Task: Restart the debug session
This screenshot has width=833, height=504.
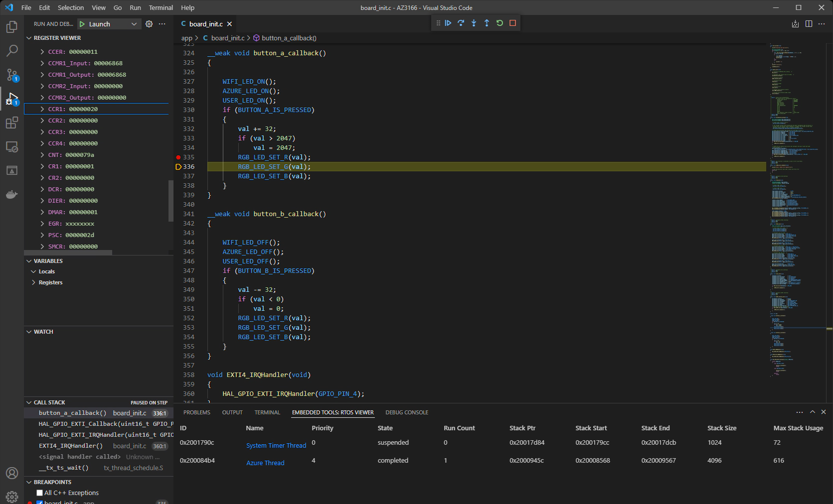Action: pyautogui.click(x=500, y=23)
